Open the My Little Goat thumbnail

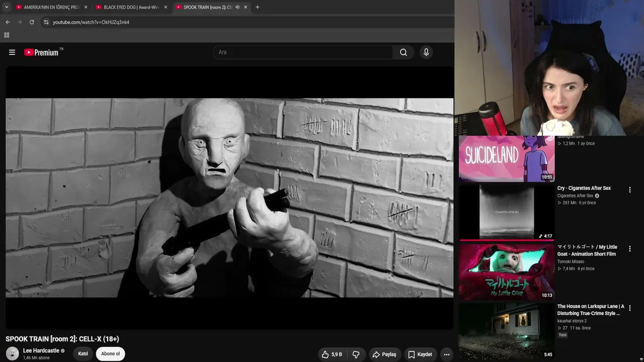(507, 271)
